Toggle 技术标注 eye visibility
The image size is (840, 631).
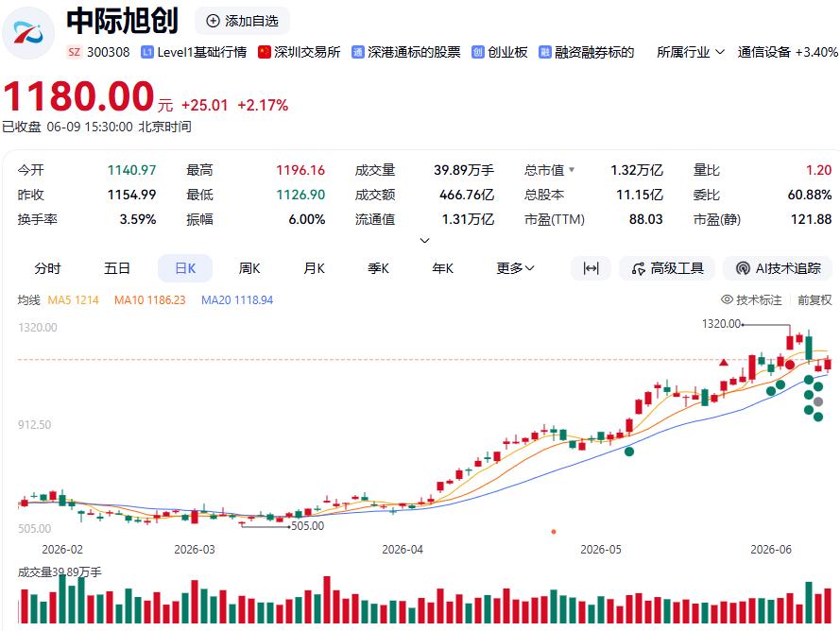point(727,299)
